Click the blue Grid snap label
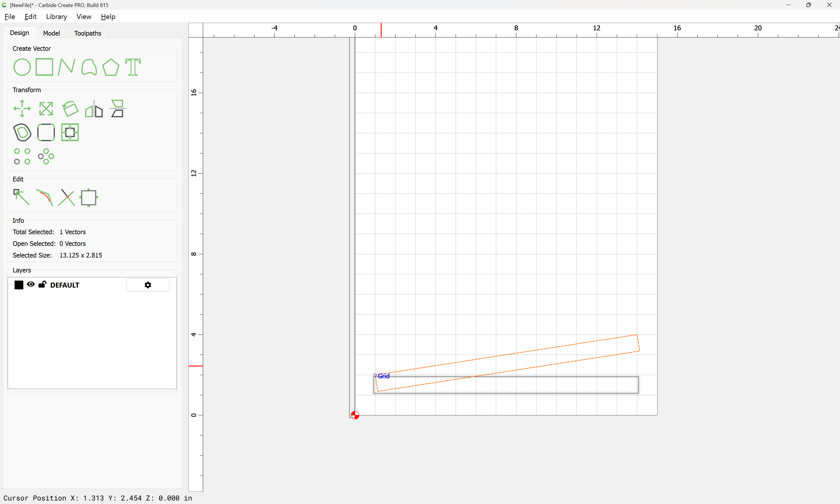Image resolution: width=840 pixels, height=504 pixels. [x=384, y=376]
